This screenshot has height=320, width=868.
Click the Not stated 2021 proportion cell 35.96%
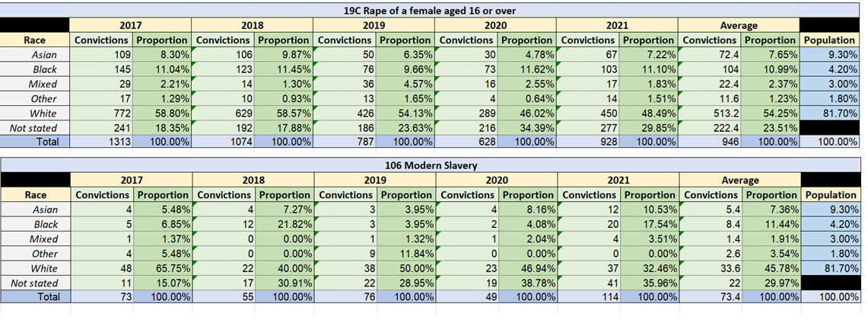pyautogui.click(x=650, y=283)
